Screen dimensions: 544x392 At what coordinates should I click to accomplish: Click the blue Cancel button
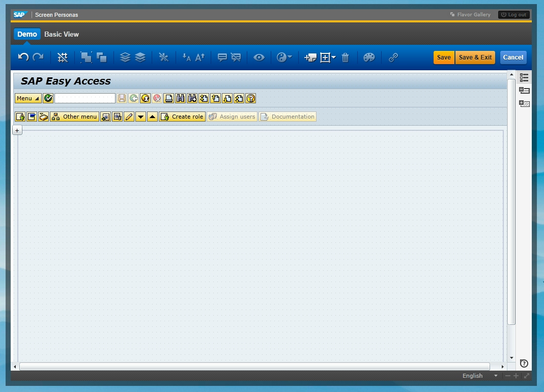pyautogui.click(x=513, y=58)
